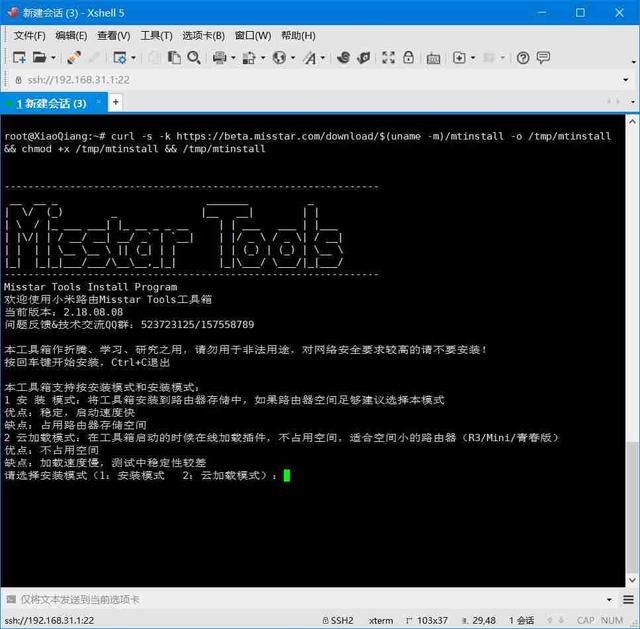Click the Find magnifier icon
The image size is (640, 629).
click(194, 58)
